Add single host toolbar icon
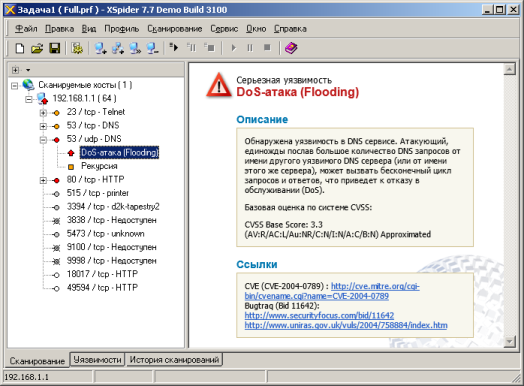 click(x=100, y=48)
